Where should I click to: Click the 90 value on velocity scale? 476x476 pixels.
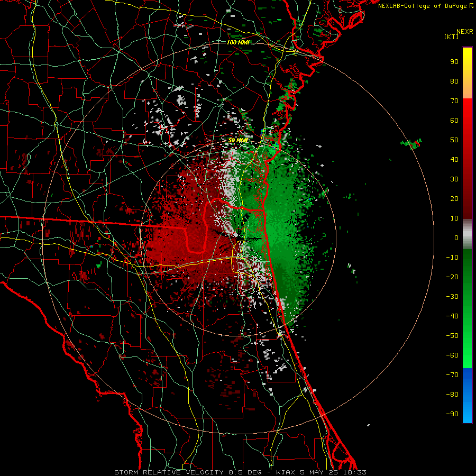pyautogui.click(x=454, y=62)
